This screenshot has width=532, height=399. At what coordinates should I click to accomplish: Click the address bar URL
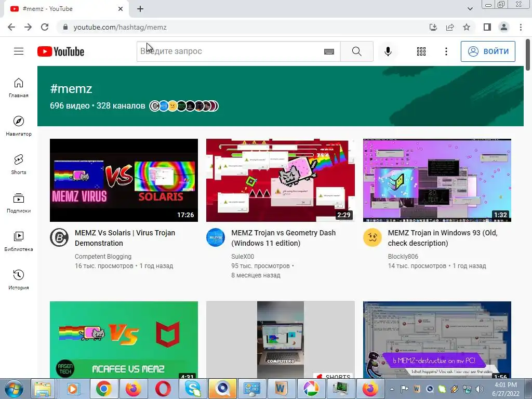[x=120, y=27]
